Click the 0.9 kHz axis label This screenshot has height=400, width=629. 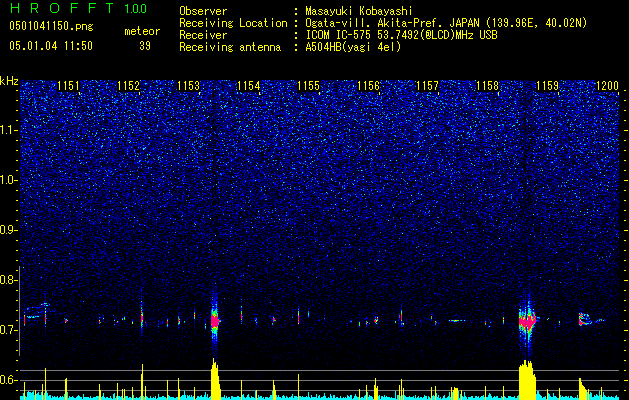[x=8, y=230]
